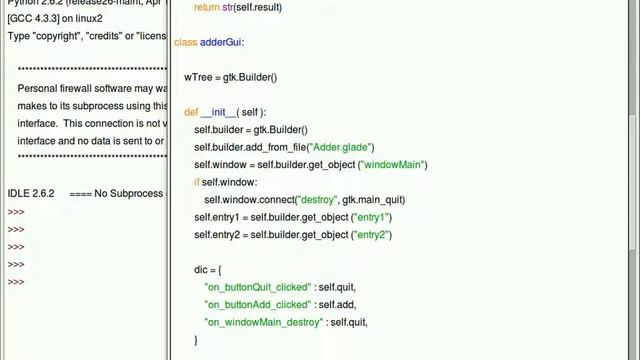Click the editor's vertical scrollbar thumb
This screenshot has height=360, width=640.
pyautogui.click(x=633, y=182)
